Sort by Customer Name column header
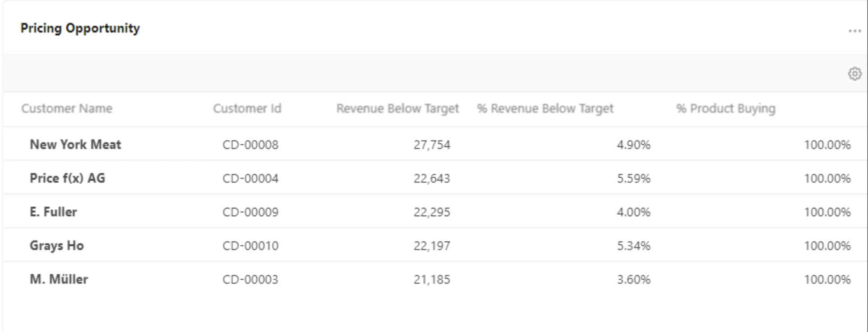868x332 pixels. (x=67, y=109)
